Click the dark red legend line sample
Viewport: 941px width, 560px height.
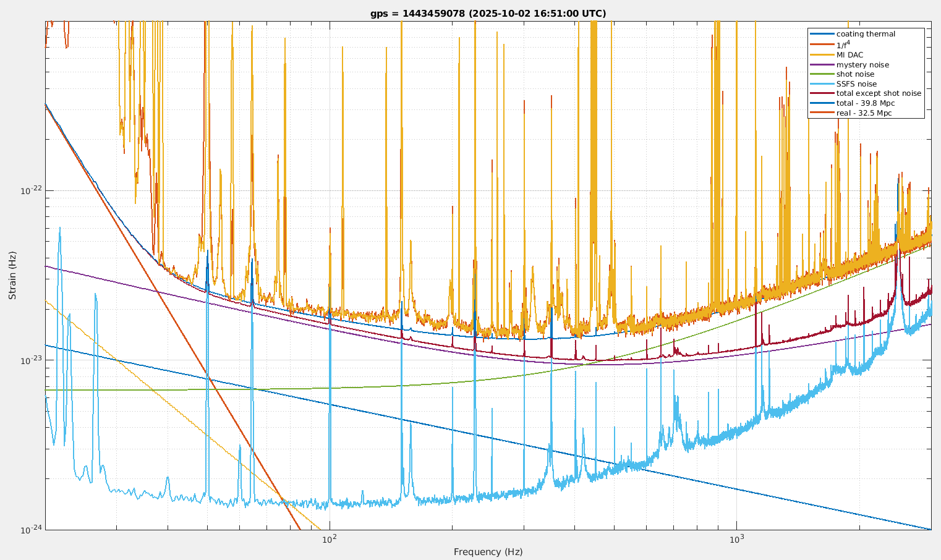click(x=822, y=93)
